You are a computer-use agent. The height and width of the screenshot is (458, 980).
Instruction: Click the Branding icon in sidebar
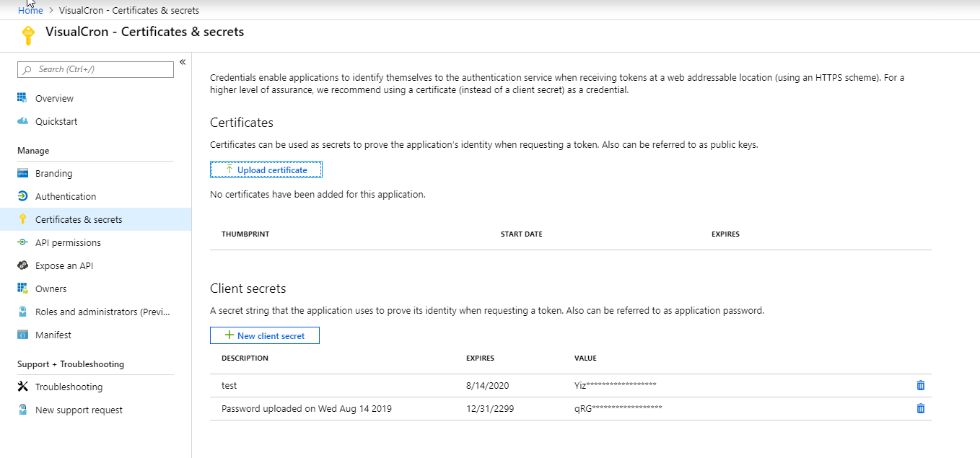pyautogui.click(x=22, y=173)
